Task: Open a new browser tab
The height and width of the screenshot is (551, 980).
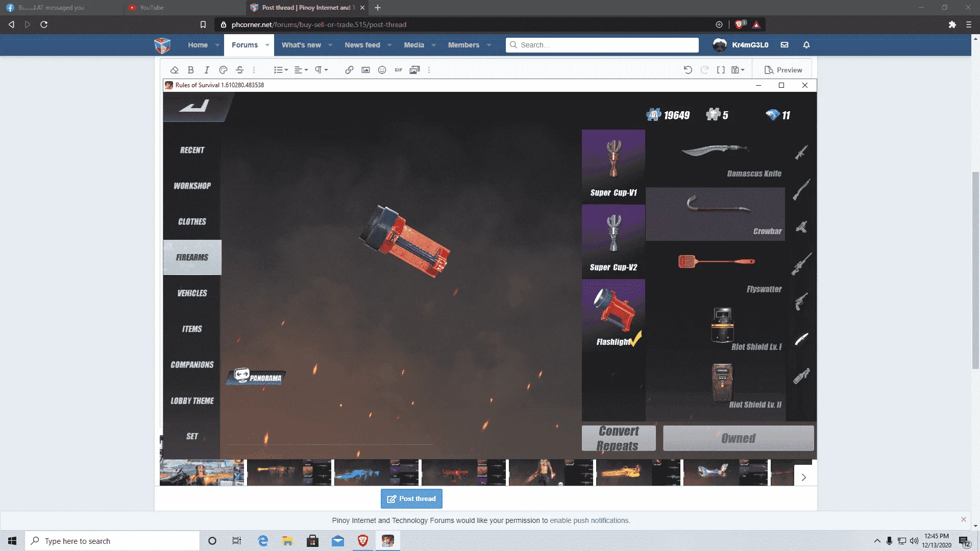Action: tap(378, 8)
